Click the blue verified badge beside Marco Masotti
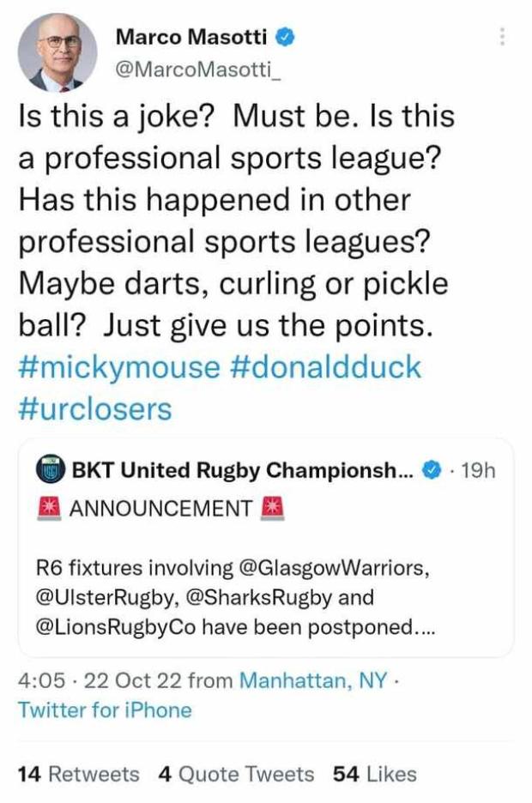The height and width of the screenshot is (803, 532). coord(286,37)
